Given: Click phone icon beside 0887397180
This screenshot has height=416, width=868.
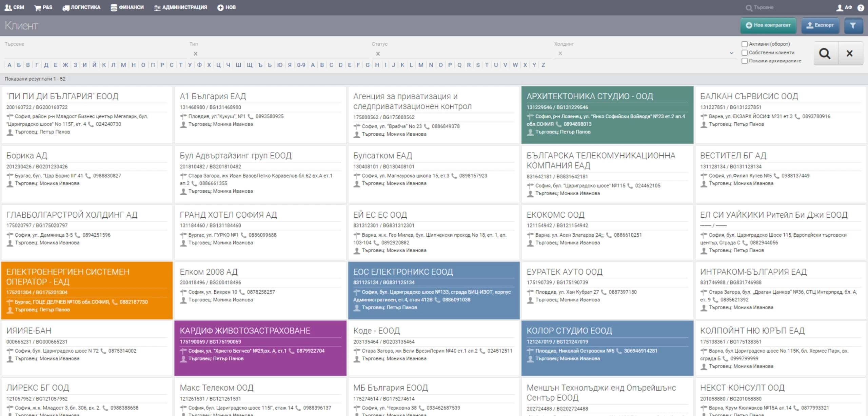Looking at the screenshot, I should click(604, 292).
